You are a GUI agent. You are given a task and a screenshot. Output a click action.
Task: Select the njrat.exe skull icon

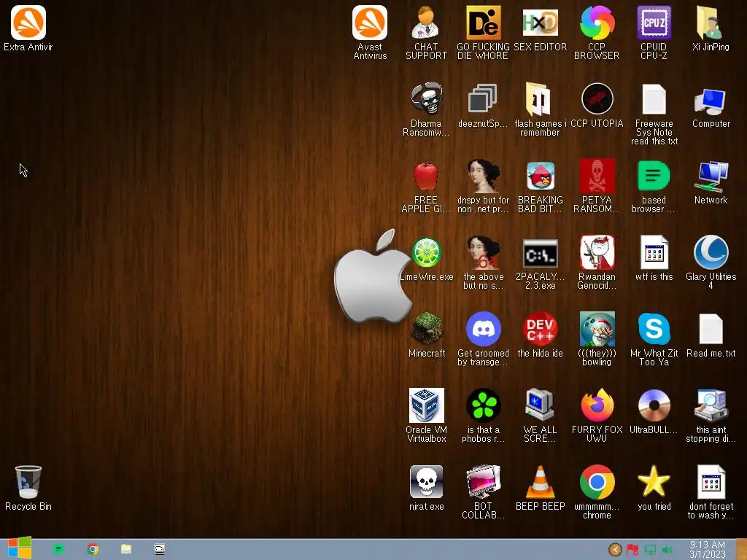(x=426, y=489)
